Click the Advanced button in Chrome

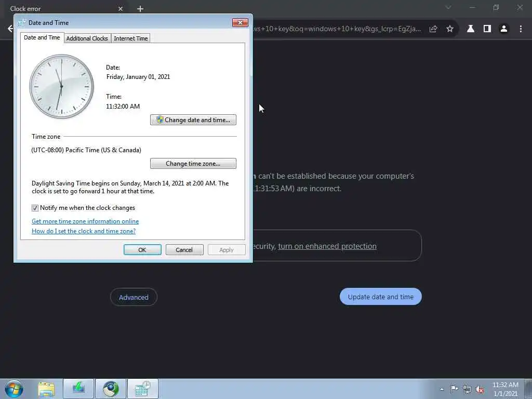click(x=134, y=297)
